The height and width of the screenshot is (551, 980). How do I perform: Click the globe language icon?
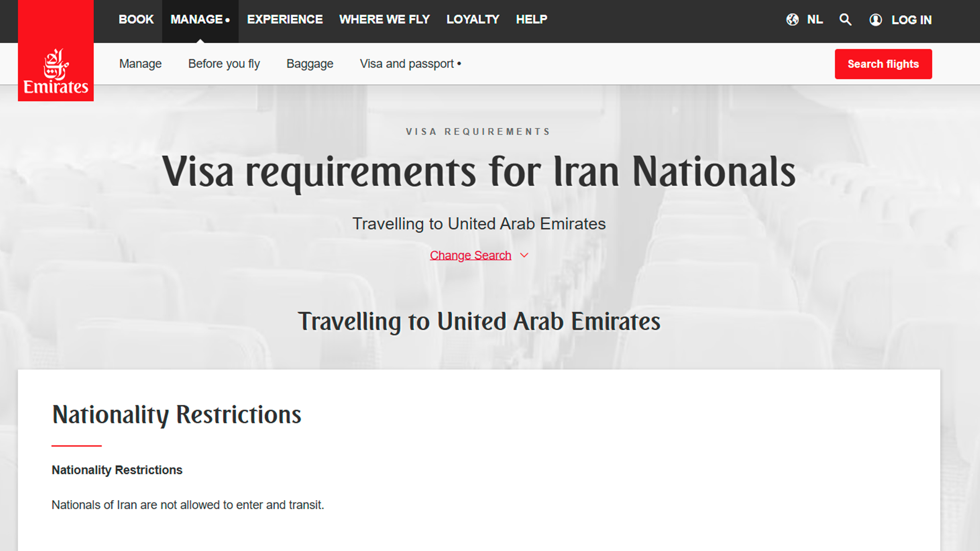click(792, 20)
